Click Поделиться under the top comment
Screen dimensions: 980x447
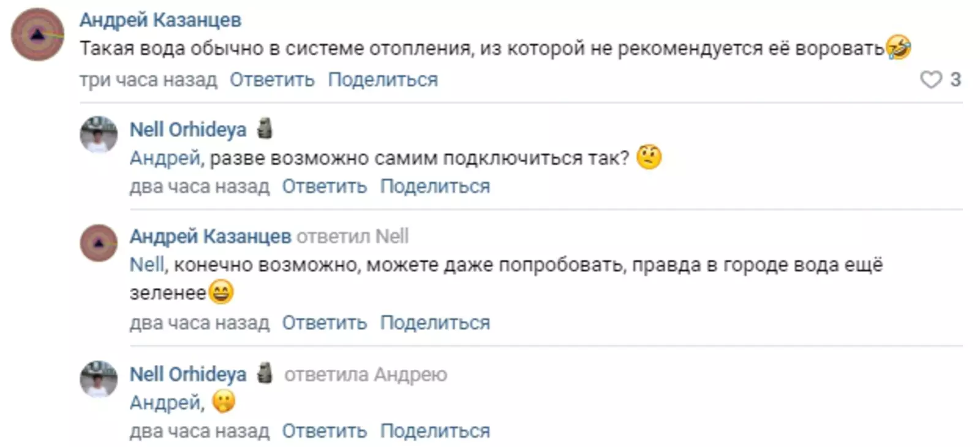(383, 80)
